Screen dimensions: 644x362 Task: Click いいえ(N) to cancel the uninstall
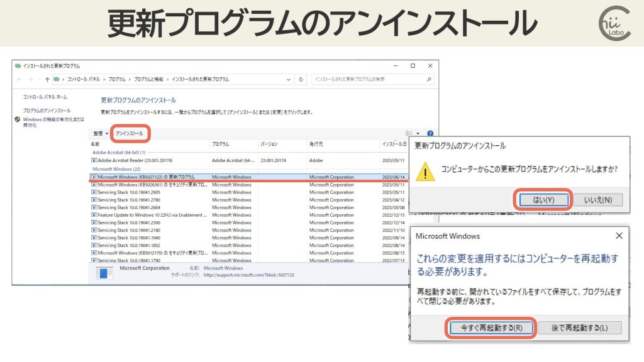pos(598,200)
